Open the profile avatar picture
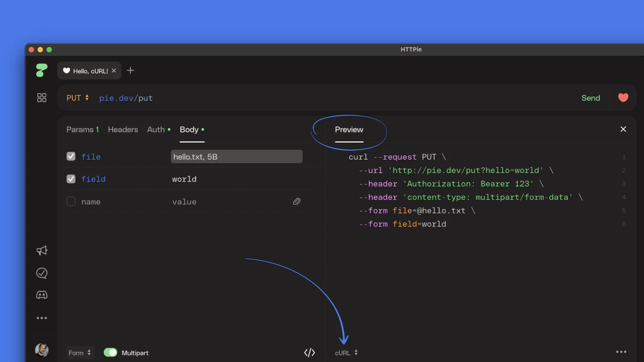The height and width of the screenshot is (362, 644). tap(42, 350)
